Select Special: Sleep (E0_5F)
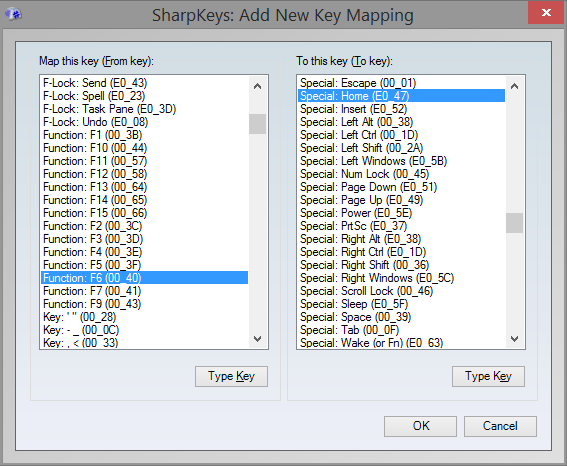This screenshot has height=466, width=567. click(x=401, y=304)
